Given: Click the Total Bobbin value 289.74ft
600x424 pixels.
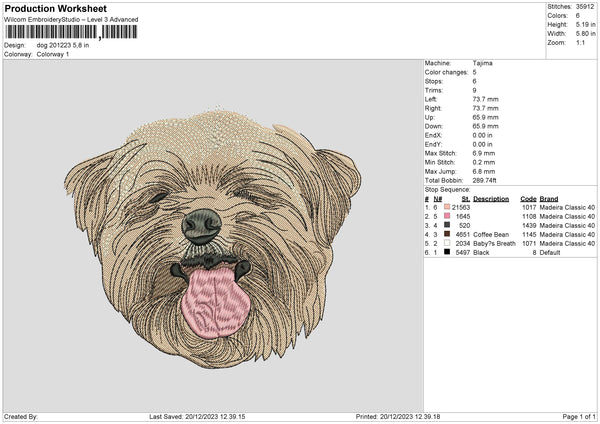Looking at the screenshot, I should [489, 180].
